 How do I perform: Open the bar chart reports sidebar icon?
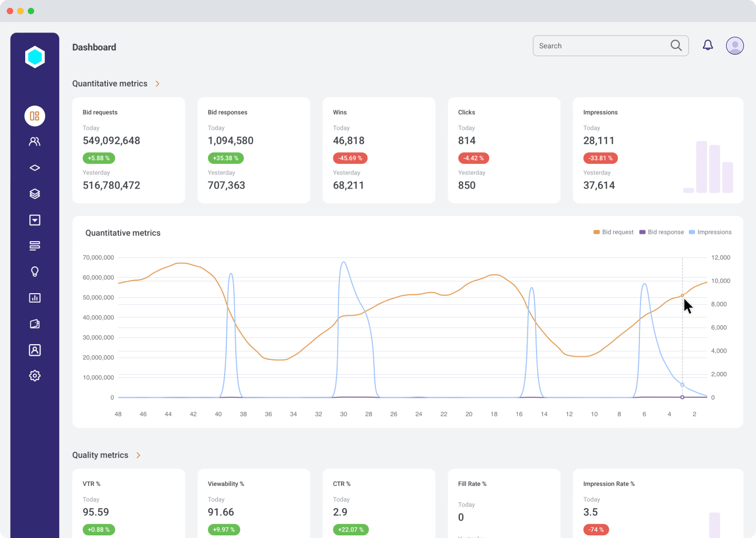[x=35, y=298]
